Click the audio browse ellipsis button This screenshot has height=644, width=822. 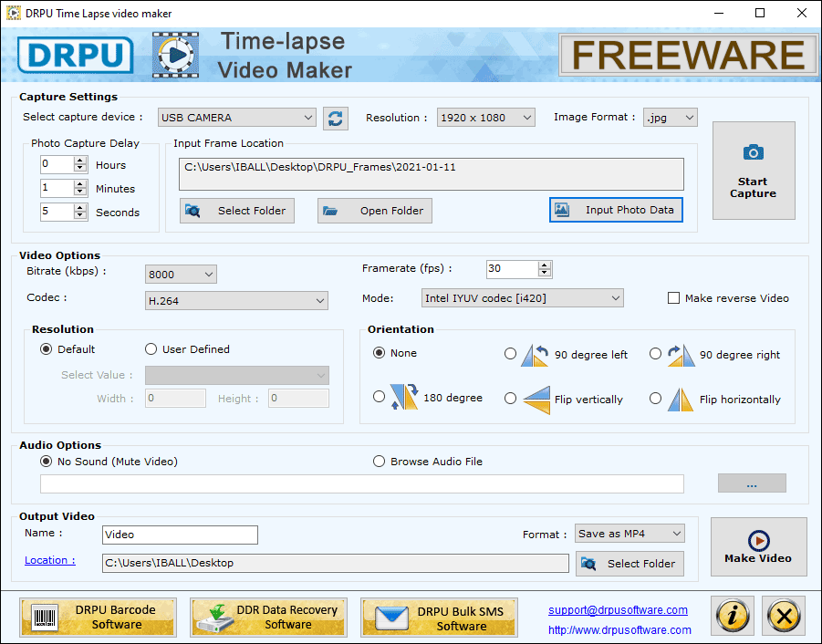pyautogui.click(x=752, y=483)
